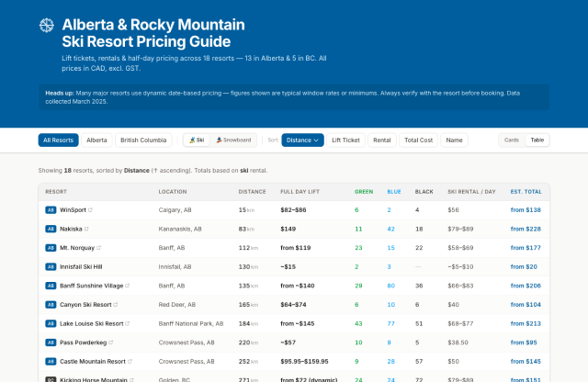Sort resorts by Rental
The image size is (588, 382).
click(x=382, y=140)
